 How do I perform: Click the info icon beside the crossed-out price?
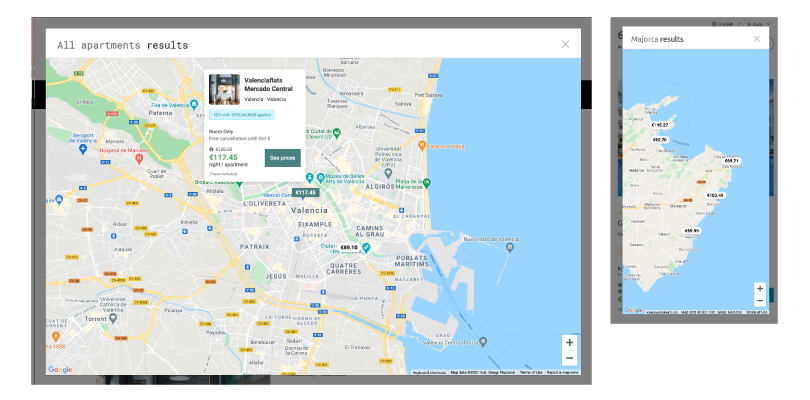click(211, 149)
